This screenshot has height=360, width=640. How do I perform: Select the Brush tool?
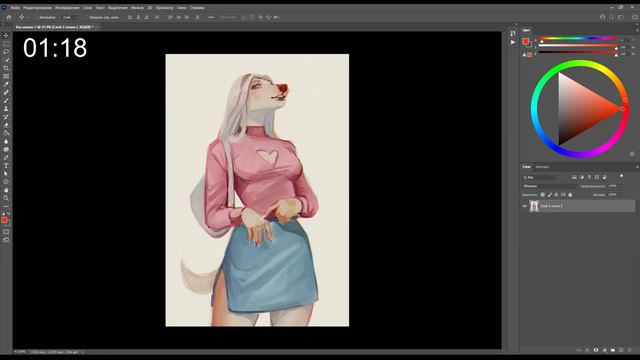(x=6, y=101)
